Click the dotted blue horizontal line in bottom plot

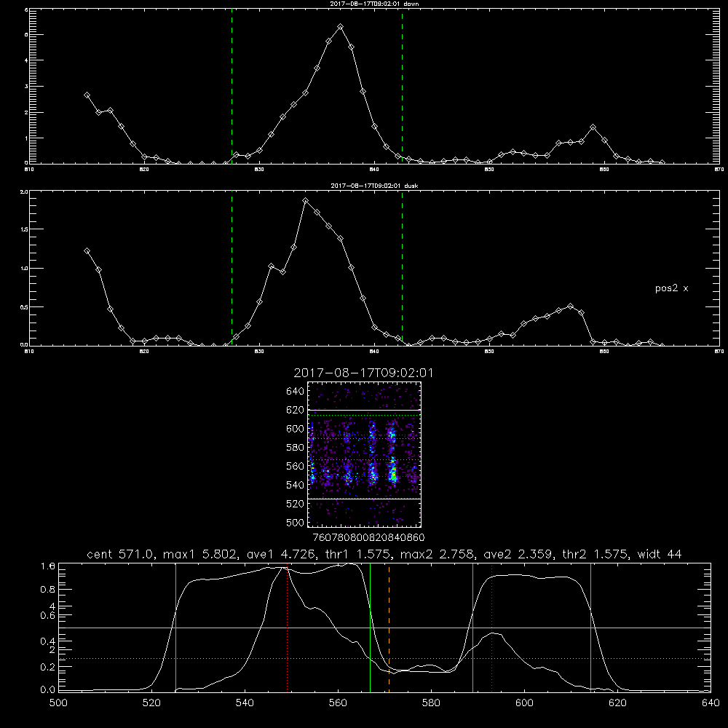pyautogui.click(x=384, y=658)
